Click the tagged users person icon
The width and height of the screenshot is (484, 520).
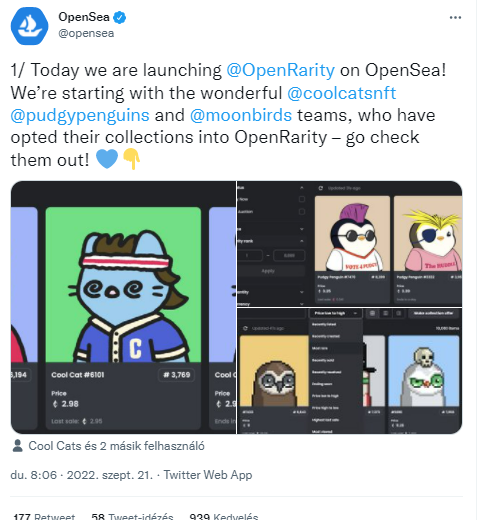pyautogui.click(x=17, y=446)
